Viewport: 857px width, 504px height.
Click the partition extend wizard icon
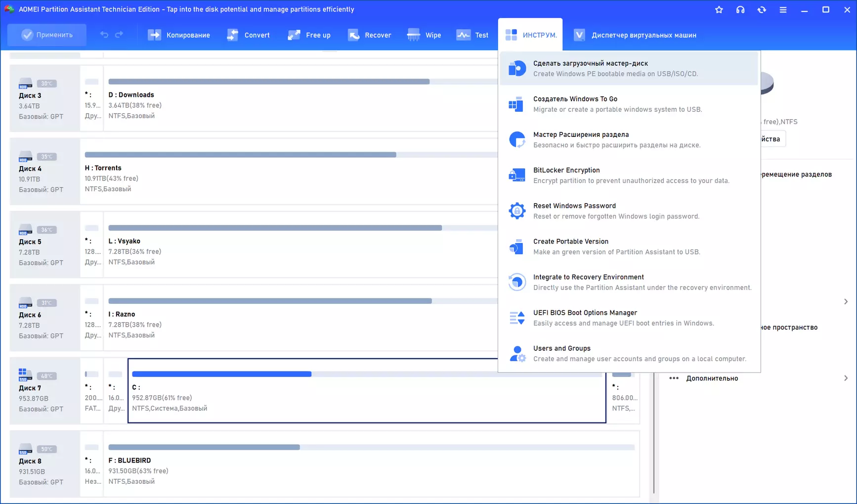[517, 139]
